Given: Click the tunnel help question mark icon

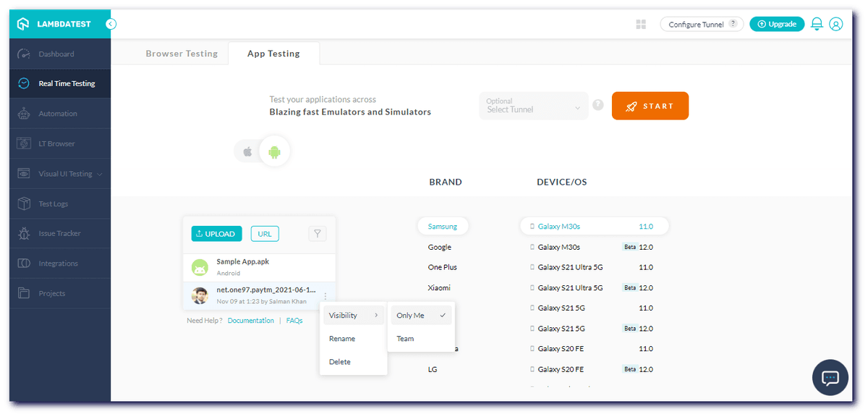Looking at the screenshot, I should tap(598, 105).
